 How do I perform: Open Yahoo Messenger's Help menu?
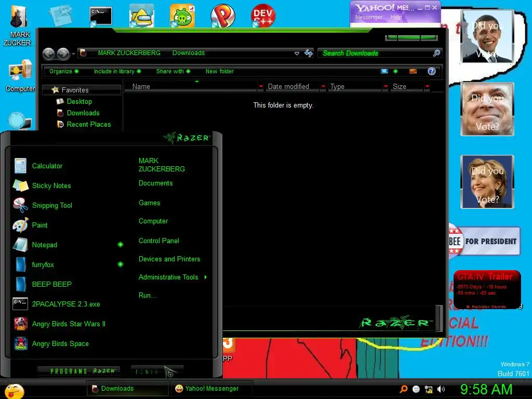tap(396, 17)
